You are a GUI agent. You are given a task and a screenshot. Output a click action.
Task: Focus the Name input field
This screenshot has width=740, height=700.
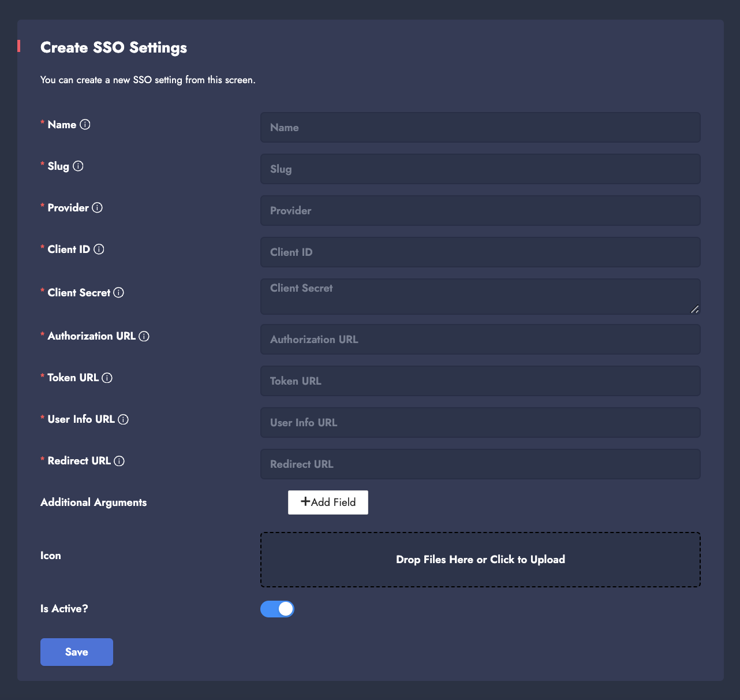(x=480, y=128)
